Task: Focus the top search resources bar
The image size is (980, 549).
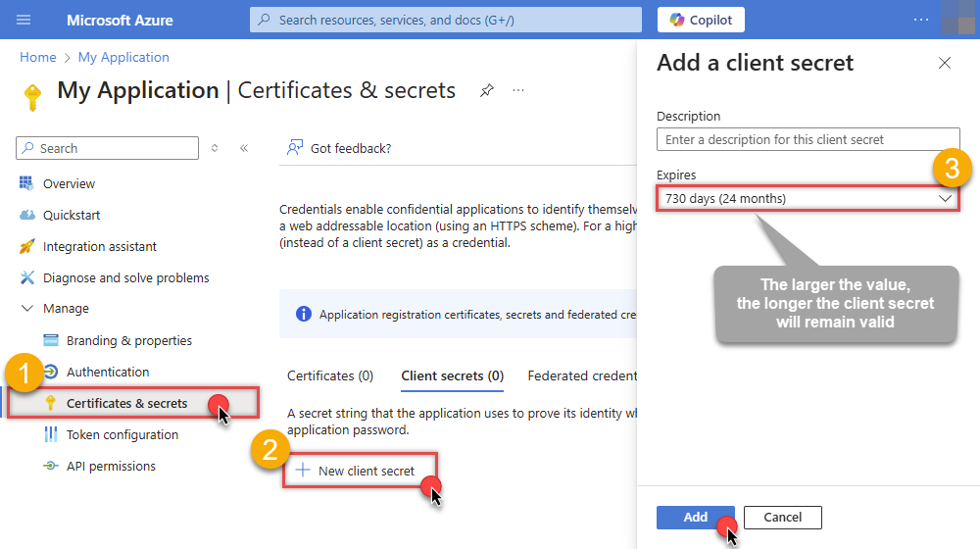Action: point(446,20)
